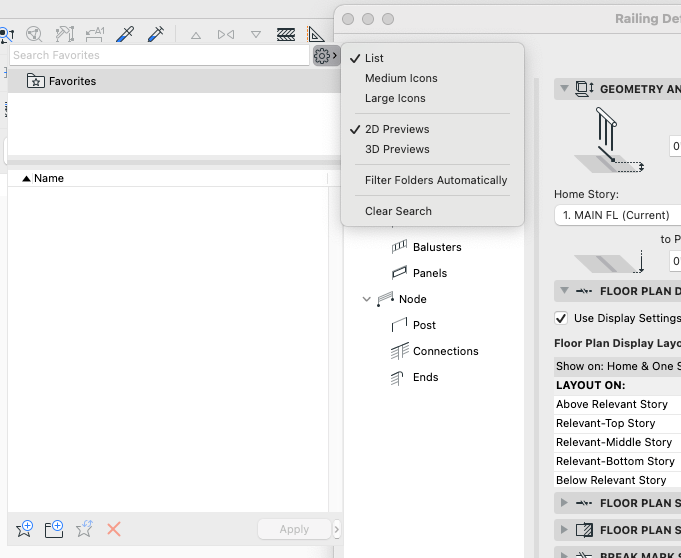Switch to Medium Icons view
This screenshot has width=681, height=558.
point(401,78)
